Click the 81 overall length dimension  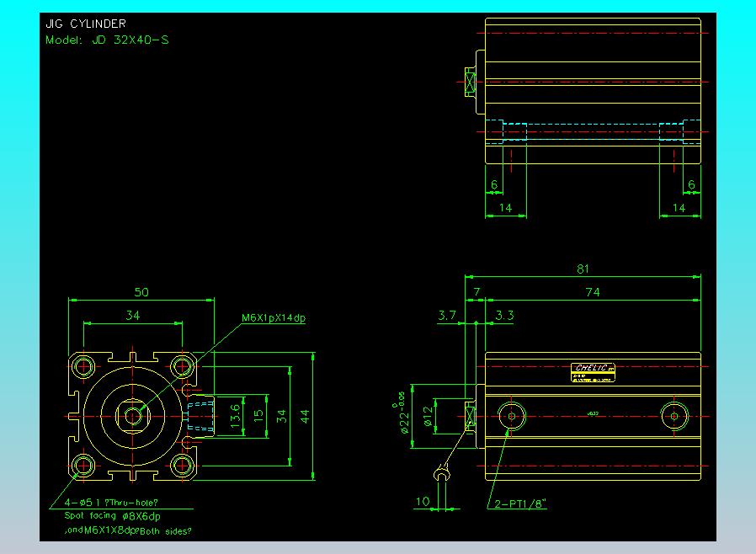tap(583, 269)
